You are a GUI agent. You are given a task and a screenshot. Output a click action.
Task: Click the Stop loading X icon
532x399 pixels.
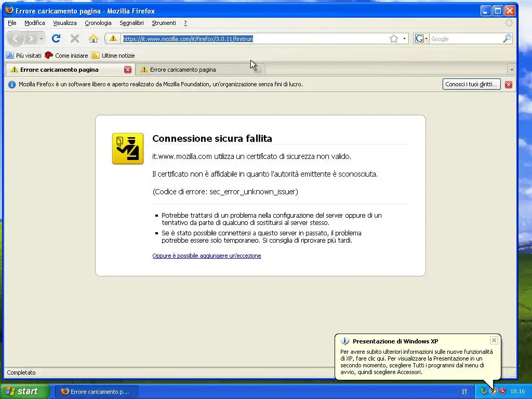pyautogui.click(x=75, y=38)
